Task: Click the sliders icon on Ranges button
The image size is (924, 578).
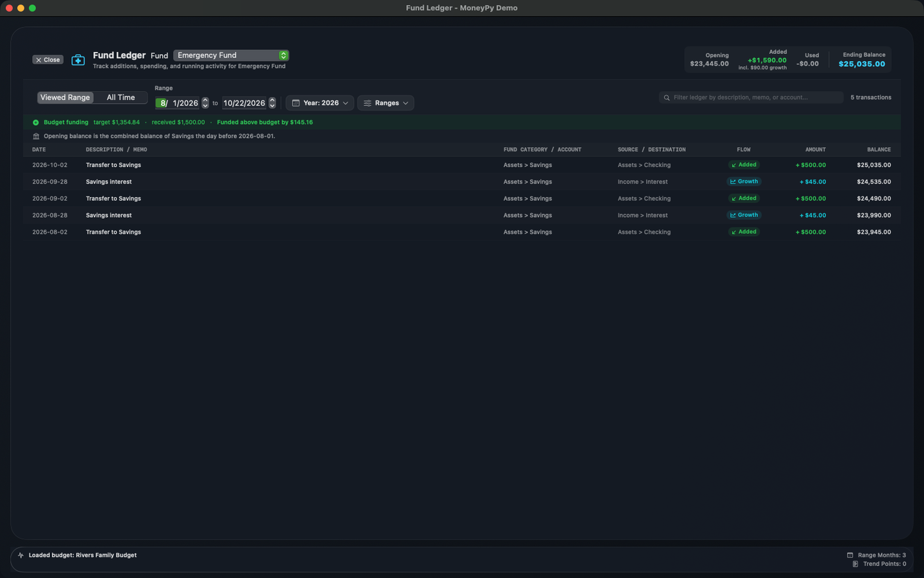Action: click(x=368, y=103)
